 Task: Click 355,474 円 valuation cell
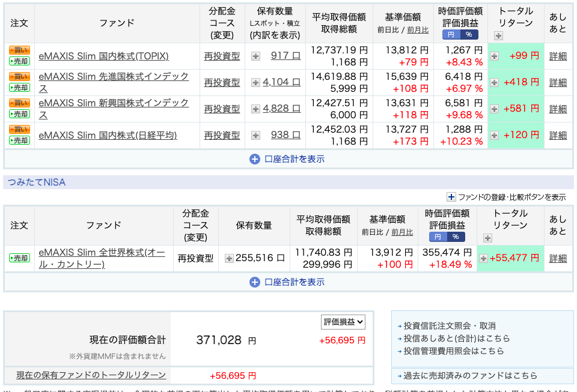(447, 253)
